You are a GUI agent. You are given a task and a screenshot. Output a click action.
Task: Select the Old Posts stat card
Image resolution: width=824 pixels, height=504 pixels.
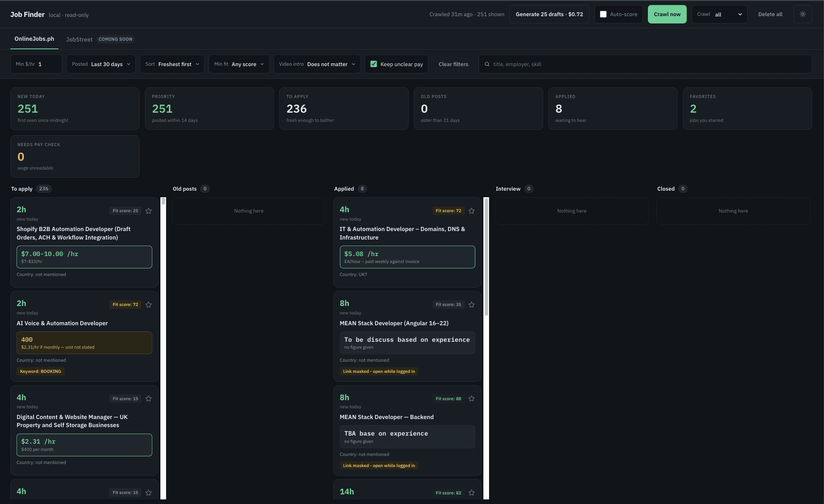(x=478, y=109)
